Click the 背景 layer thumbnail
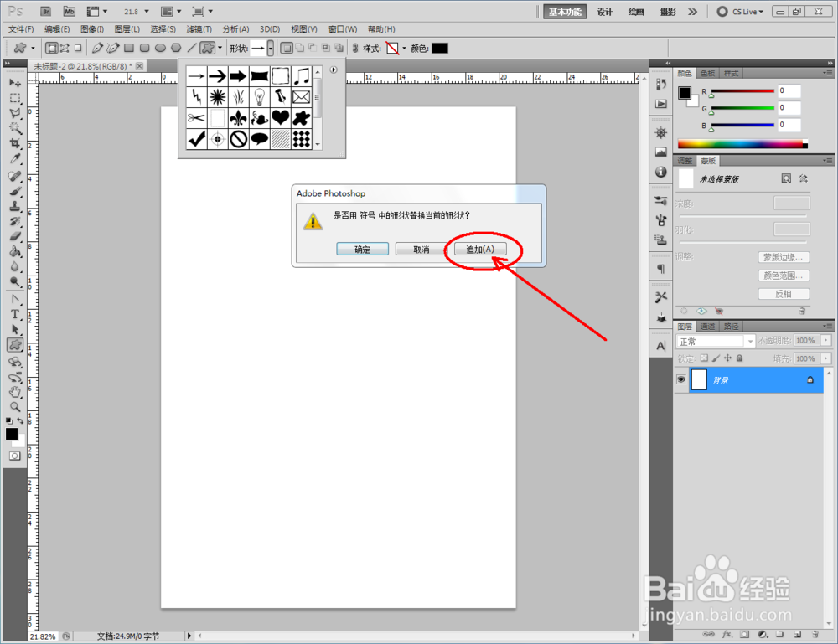Viewport: 838px width, 644px height. 699,379
